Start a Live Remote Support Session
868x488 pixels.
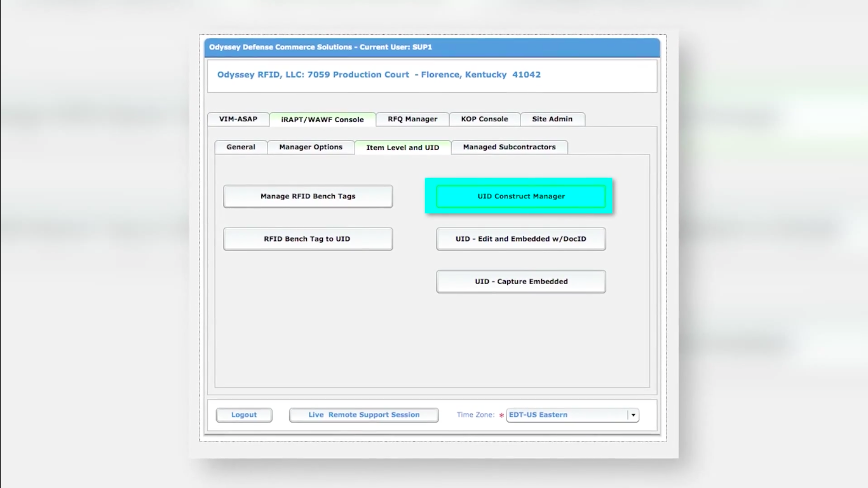pyautogui.click(x=363, y=414)
